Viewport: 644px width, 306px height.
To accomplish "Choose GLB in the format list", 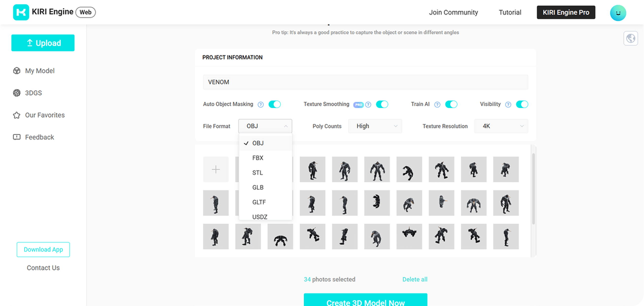I will click(x=258, y=188).
